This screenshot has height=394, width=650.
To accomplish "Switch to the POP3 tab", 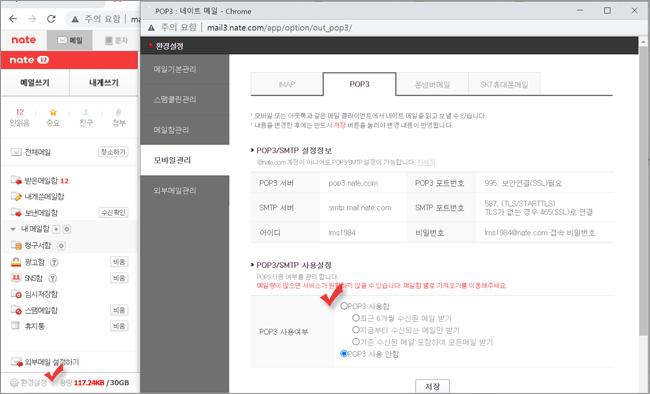I will point(359,84).
